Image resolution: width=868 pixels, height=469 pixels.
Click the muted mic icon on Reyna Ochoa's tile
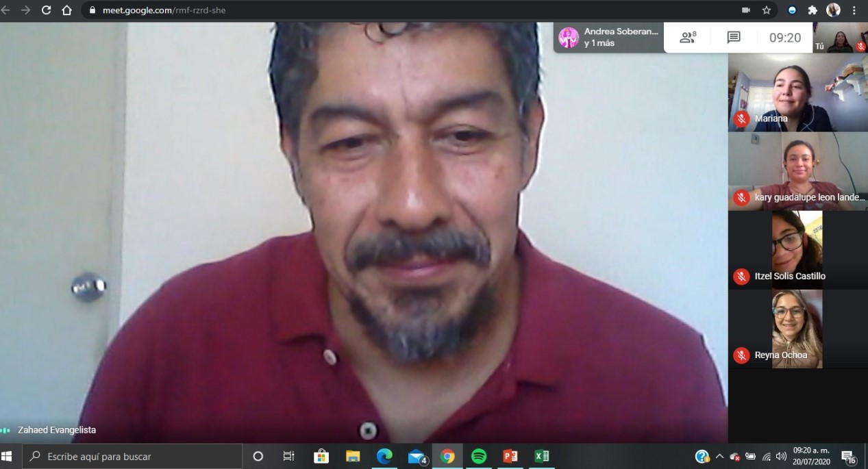(x=741, y=355)
